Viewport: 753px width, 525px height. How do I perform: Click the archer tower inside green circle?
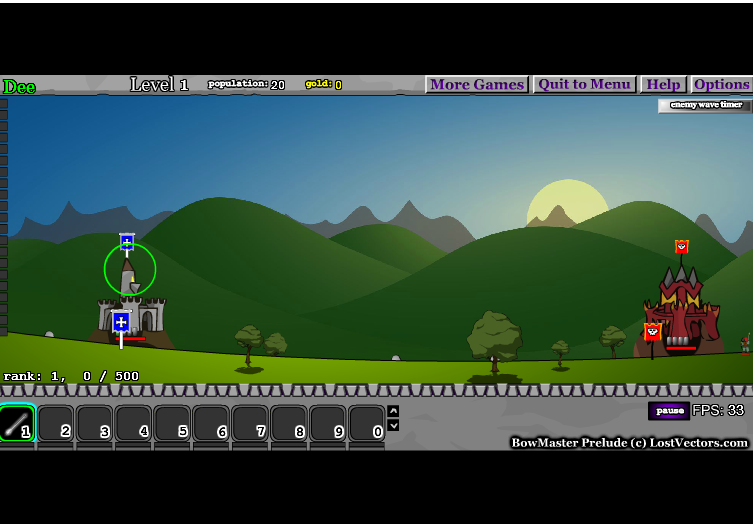[130, 277]
